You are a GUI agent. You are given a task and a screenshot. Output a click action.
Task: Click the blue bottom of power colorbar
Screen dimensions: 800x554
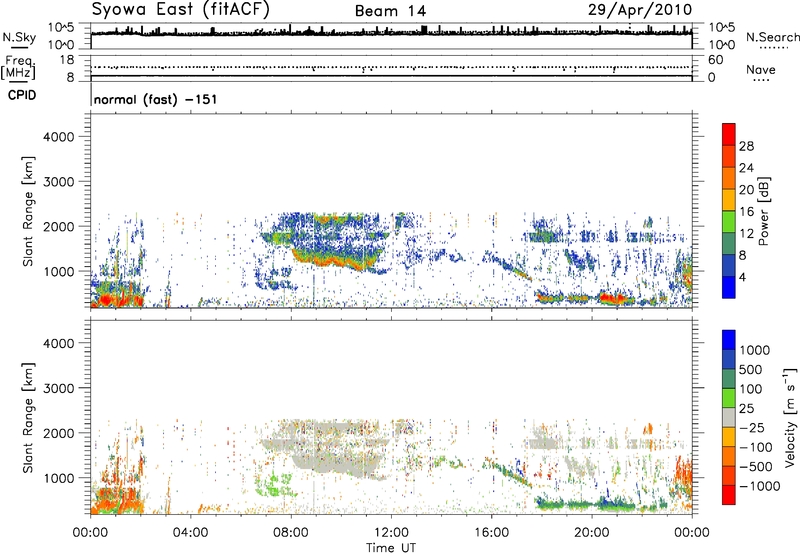coord(729,287)
